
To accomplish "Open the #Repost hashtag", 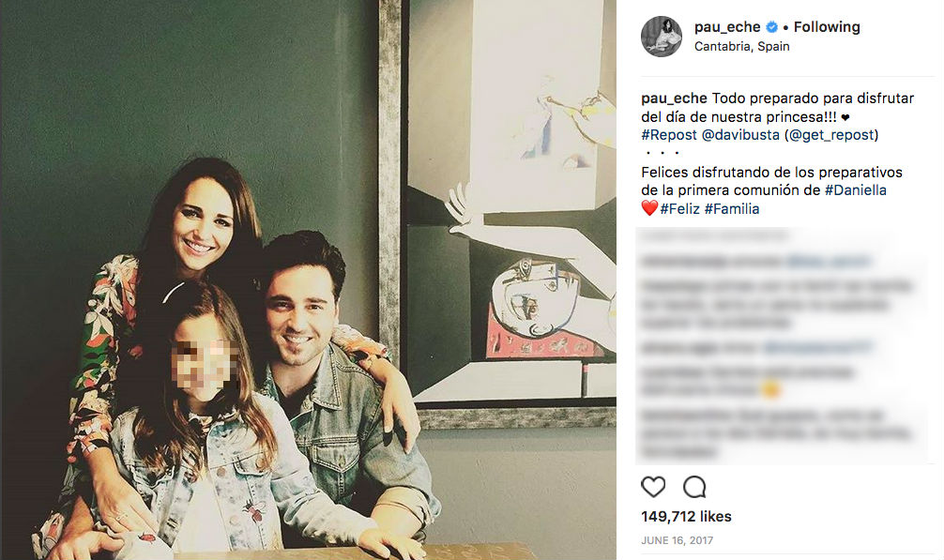I will 669,135.
